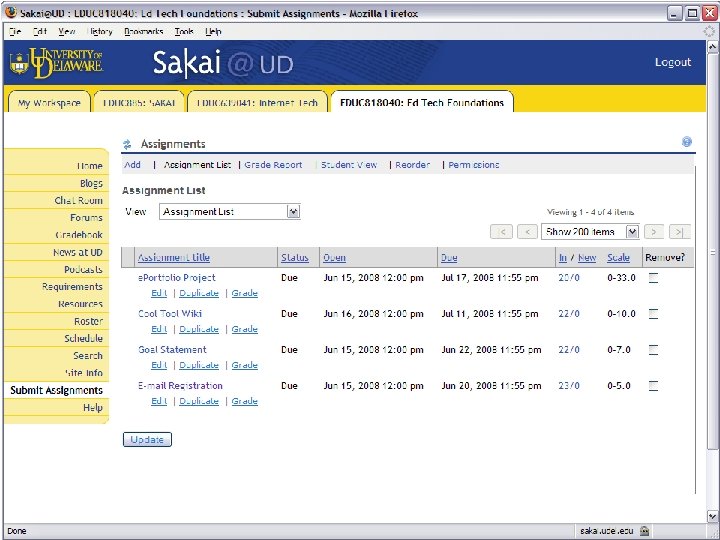Image resolution: width=720 pixels, height=540 pixels.
Task: Open Roster in the left sidebar
Action: 89,321
